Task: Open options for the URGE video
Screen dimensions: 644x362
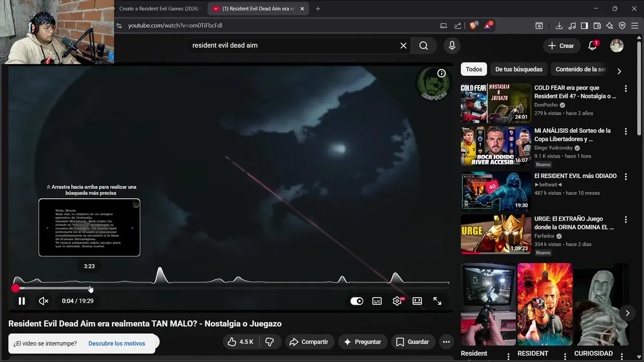Action: [x=626, y=220]
